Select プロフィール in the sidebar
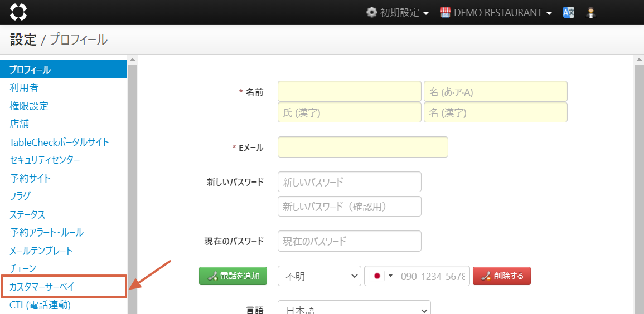 63,69
